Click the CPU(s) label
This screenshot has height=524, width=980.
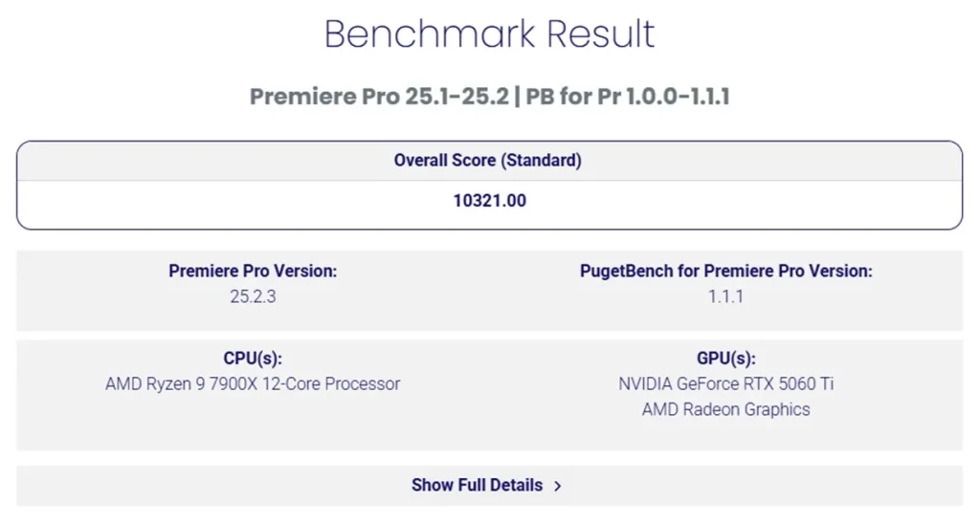[x=253, y=359]
